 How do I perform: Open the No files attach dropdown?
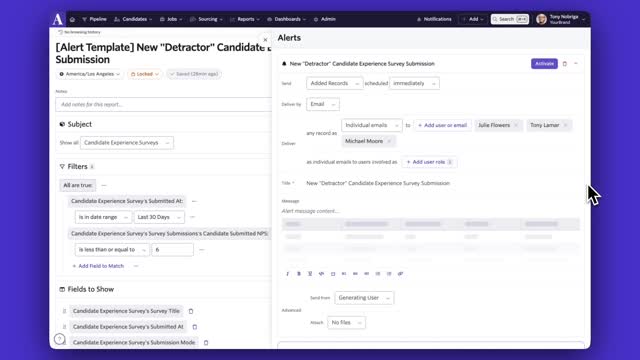[x=346, y=322]
